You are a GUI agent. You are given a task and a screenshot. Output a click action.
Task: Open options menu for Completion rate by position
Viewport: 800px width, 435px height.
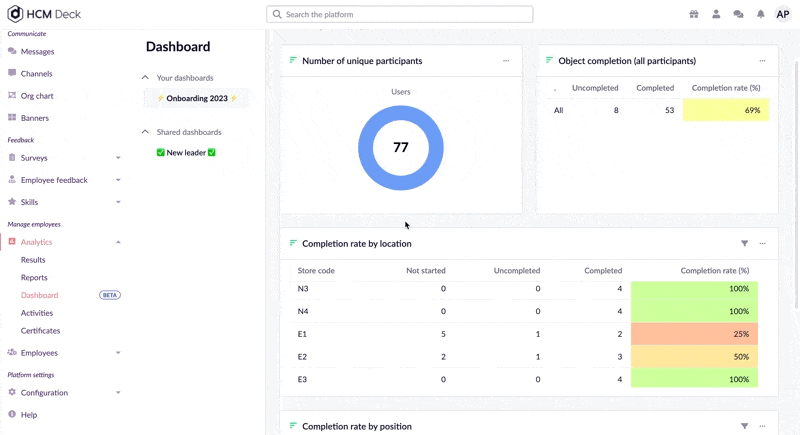pos(762,426)
